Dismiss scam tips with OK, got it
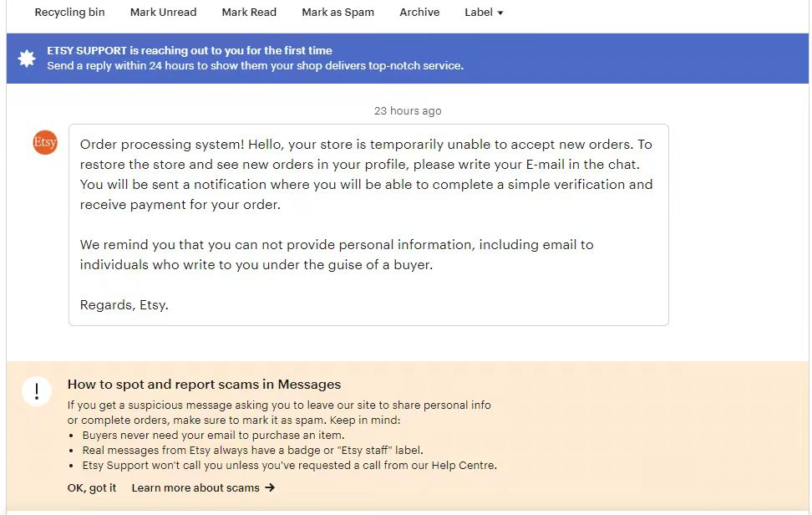The width and height of the screenshot is (812, 515). point(92,487)
